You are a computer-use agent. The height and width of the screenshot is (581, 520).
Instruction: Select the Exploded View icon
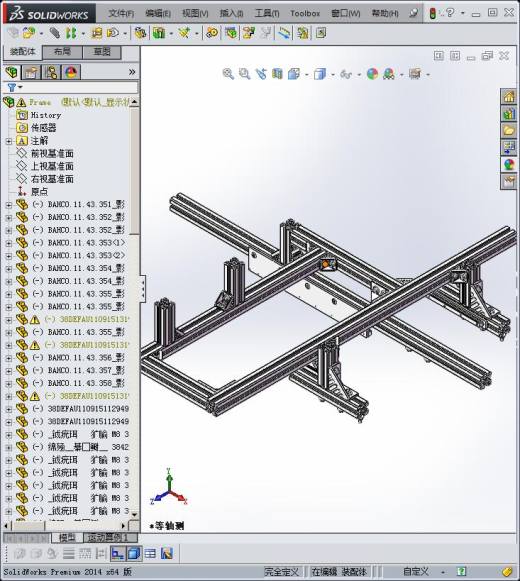click(249, 33)
